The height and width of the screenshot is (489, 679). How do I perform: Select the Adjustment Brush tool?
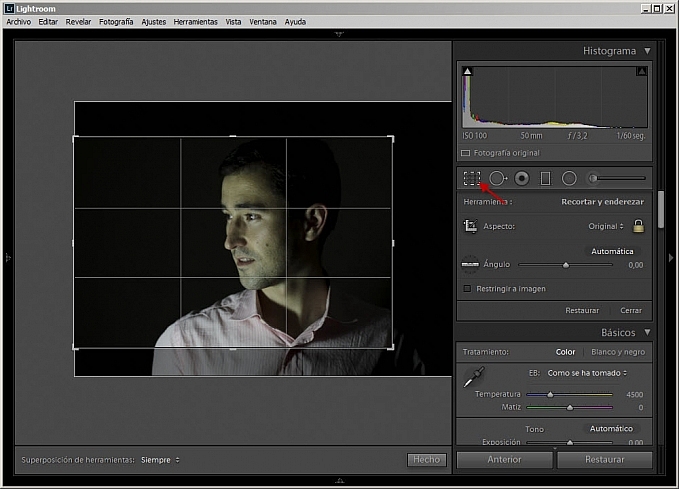click(616, 178)
